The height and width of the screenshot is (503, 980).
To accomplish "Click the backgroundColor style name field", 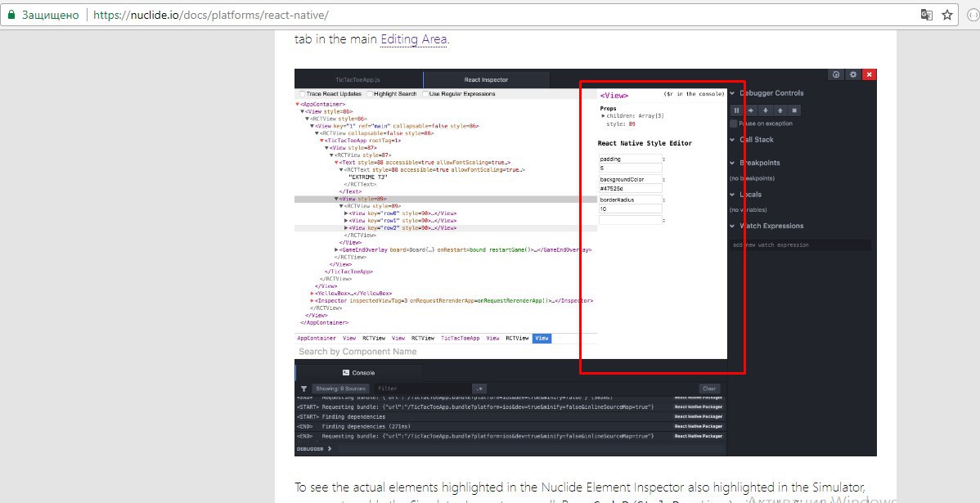I will tap(630, 180).
